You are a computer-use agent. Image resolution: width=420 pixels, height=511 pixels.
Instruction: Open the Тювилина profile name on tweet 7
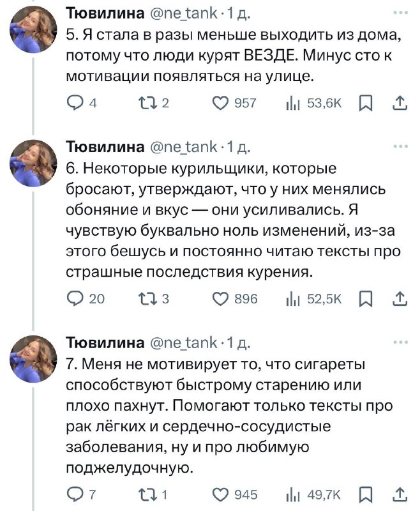(x=105, y=343)
